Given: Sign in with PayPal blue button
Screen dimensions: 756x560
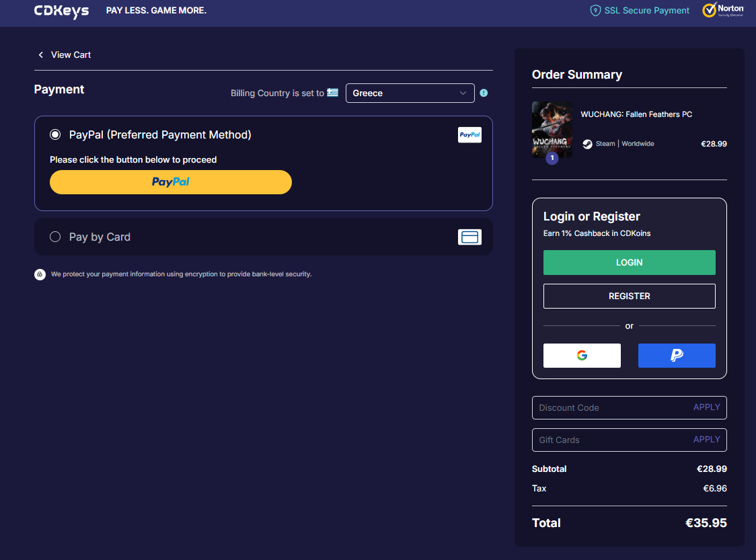Looking at the screenshot, I should tap(677, 356).
